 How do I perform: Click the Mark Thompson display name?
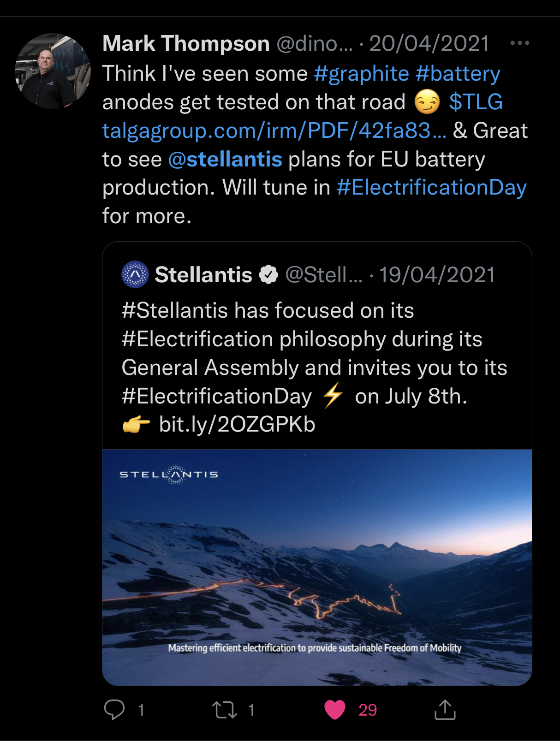coord(186,44)
